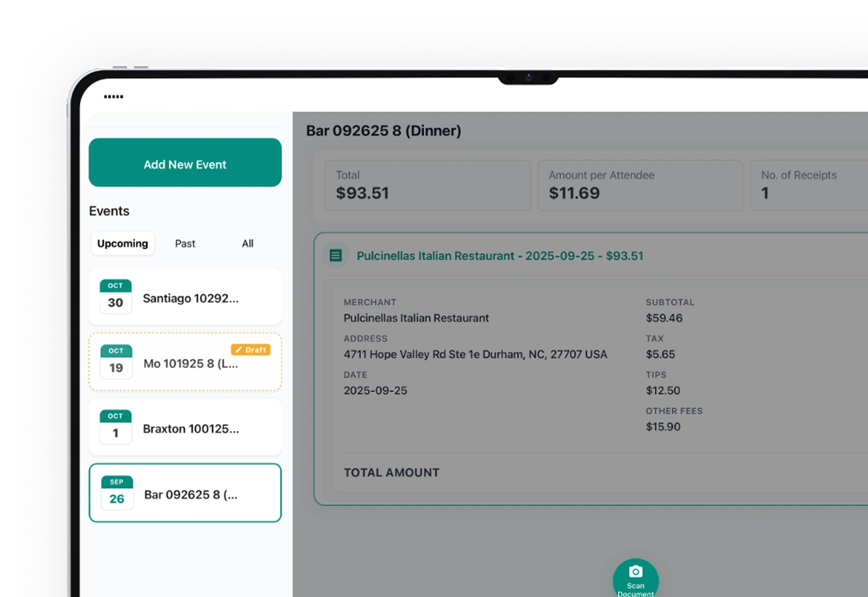Image resolution: width=868 pixels, height=597 pixels.
Task: Click the Oct 19 calendar date icon
Action: [116, 362]
